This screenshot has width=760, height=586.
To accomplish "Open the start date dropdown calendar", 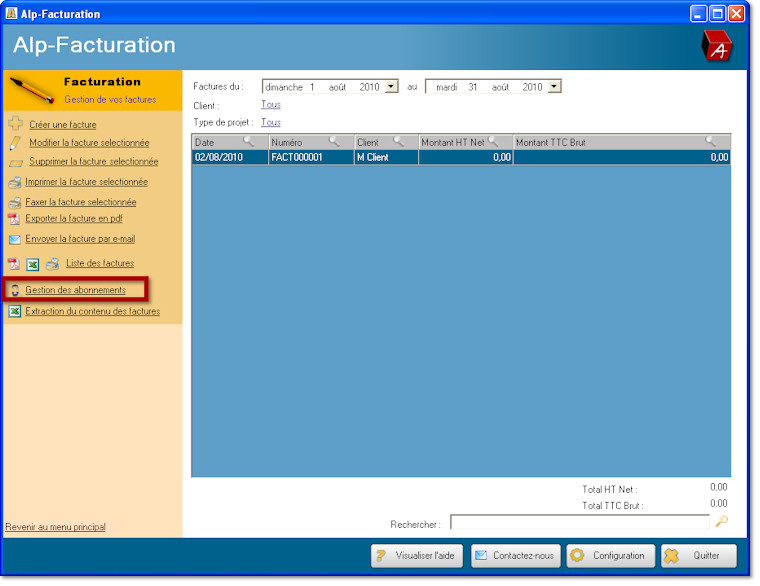I will 391,87.
